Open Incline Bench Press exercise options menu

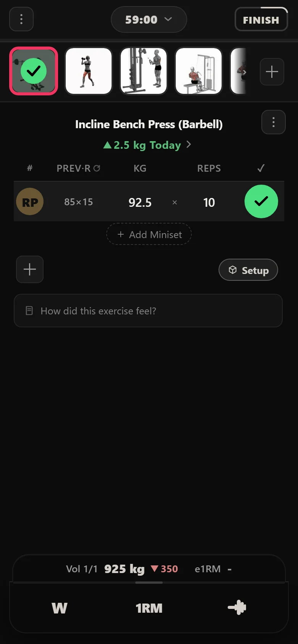[x=274, y=122]
